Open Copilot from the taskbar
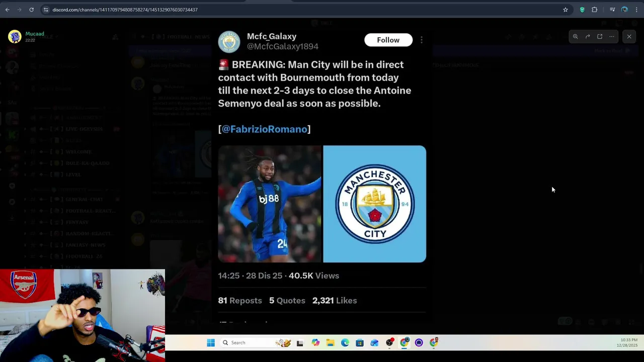644x362 pixels. (x=315, y=343)
